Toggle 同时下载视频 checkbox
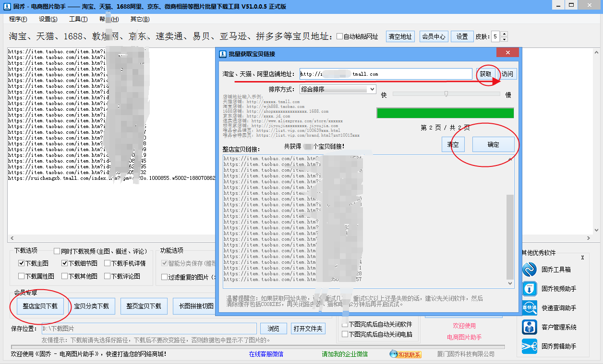This screenshot has height=364, width=603. click(x=57, y=251)
